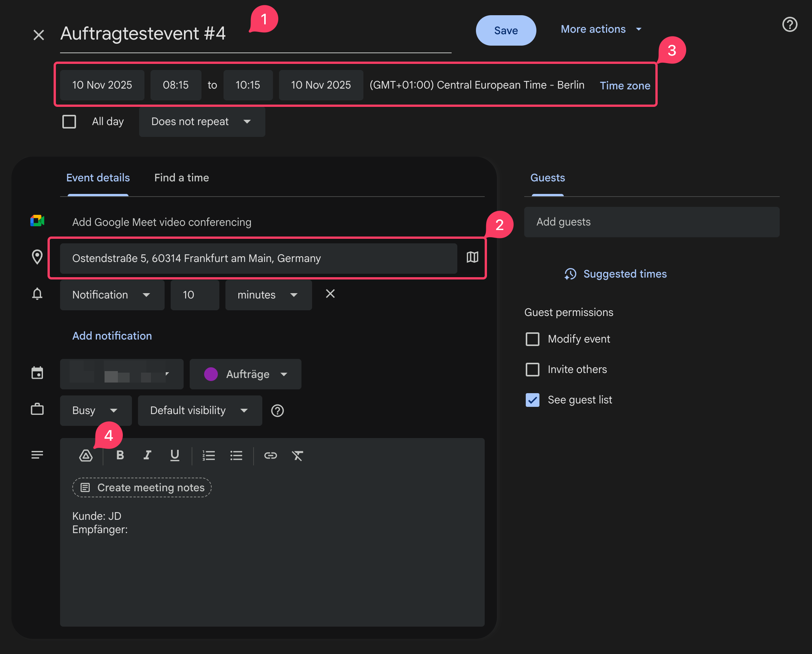Open the purple Aufträge color selector
The height and width of the screenshot is (654, 812).
coord(246,374)
